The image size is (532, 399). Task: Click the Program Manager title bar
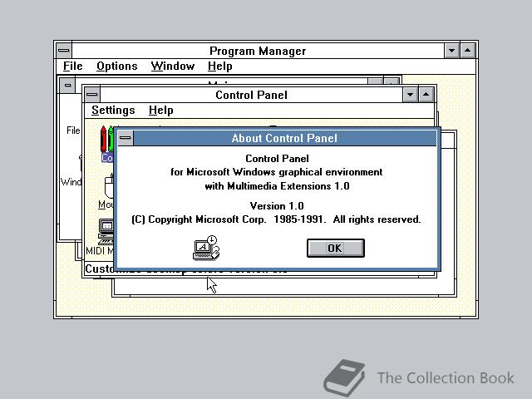pos(258,51)
